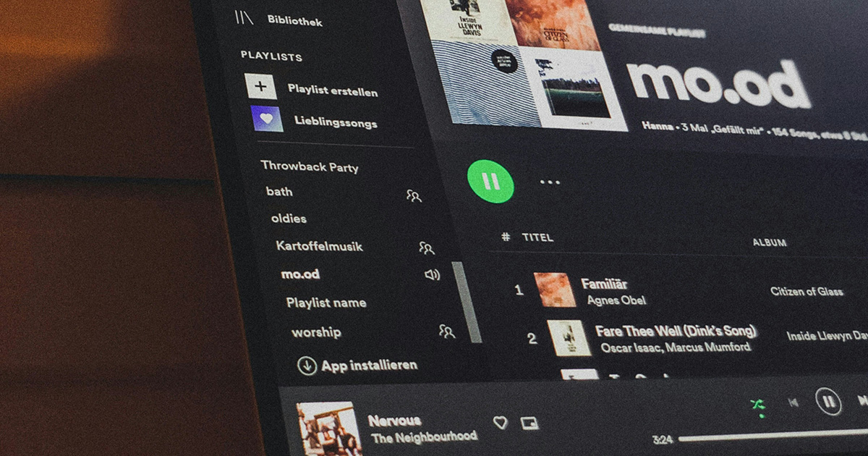Open the now-playing song title Nervous

(394, 421)
